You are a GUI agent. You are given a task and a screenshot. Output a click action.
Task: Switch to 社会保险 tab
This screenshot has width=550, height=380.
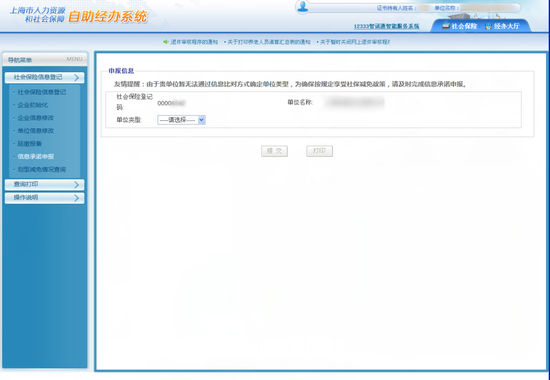click(x=460, y=26)
